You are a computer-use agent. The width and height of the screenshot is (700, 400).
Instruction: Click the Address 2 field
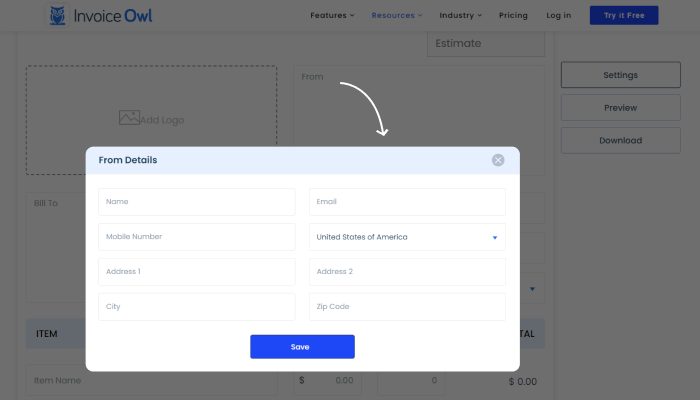click(407, 272)
